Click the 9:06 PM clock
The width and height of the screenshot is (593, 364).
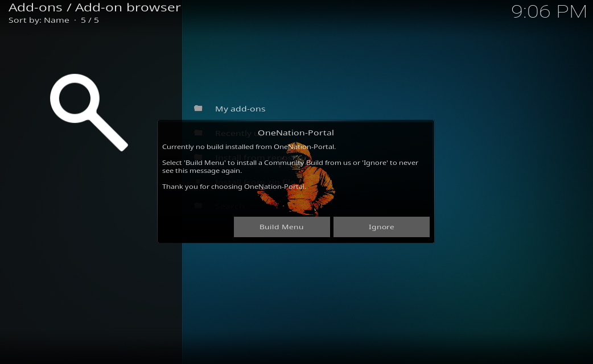tap(549, 12)
